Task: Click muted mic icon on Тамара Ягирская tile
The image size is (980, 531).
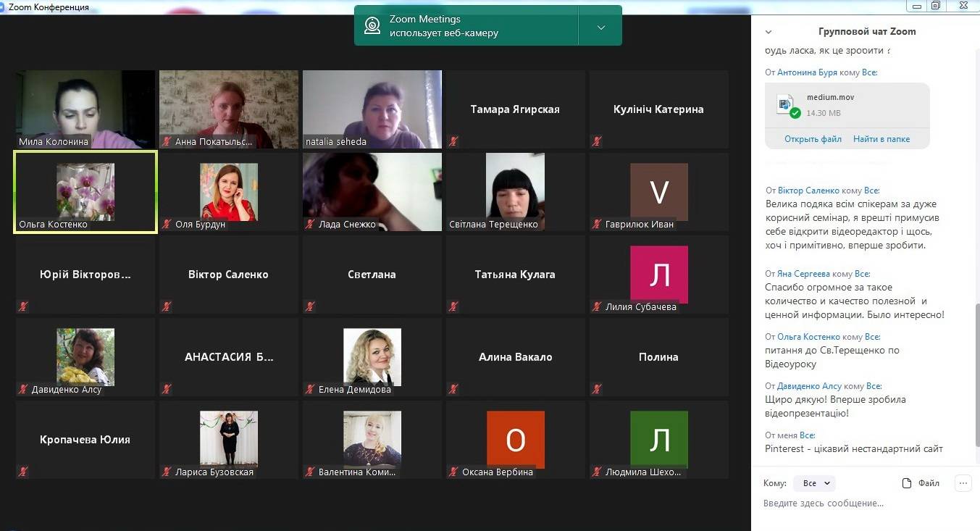Action: [453, 142]
